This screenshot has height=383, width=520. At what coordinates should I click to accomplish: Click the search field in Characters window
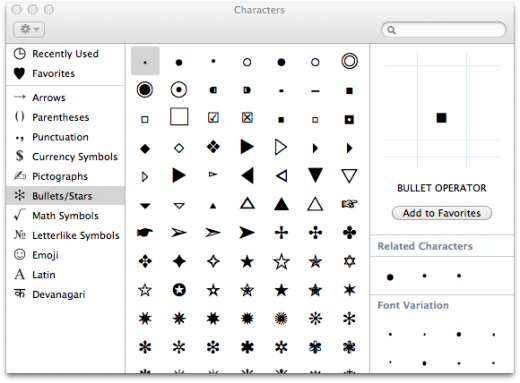coord(443,30)
